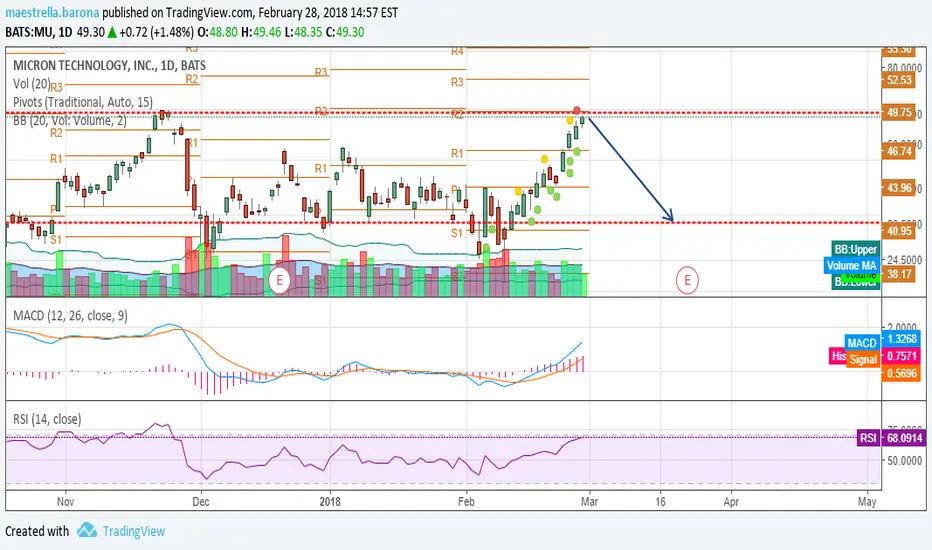Viewport: 932px width, 550px height.
Task: Click the Mar label on time axis
Action: coord(589,502)
